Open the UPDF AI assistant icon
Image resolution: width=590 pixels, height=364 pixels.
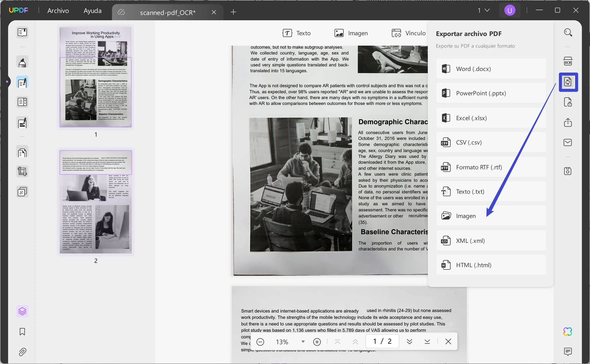[x=568, y=332]
